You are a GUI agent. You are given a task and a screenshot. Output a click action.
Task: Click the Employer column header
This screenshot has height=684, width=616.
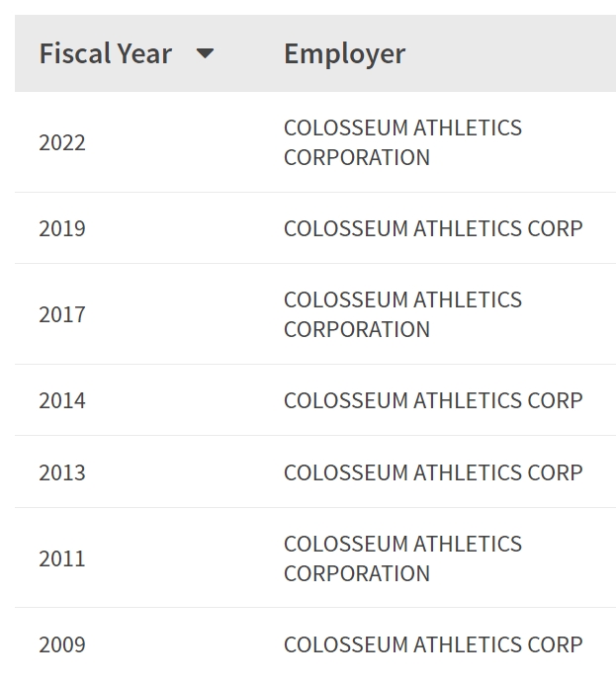[344, 53]
